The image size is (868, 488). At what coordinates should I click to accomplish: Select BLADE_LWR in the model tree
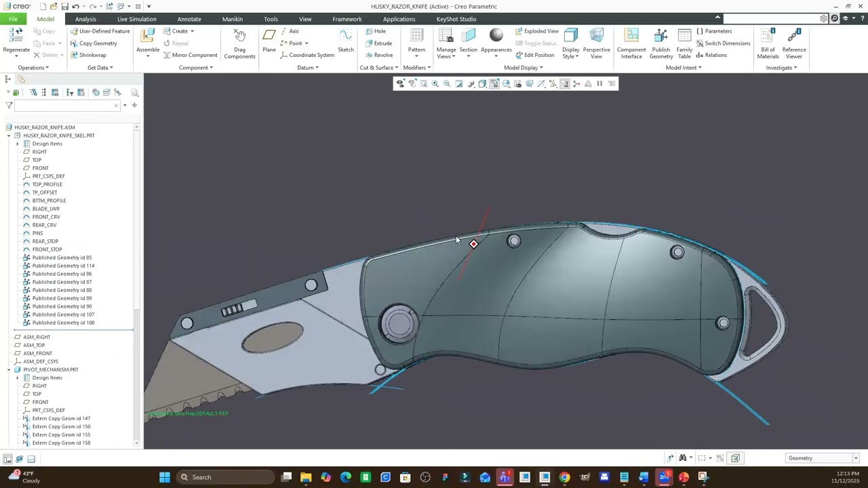pyautogui.click(x=45, y=209)
